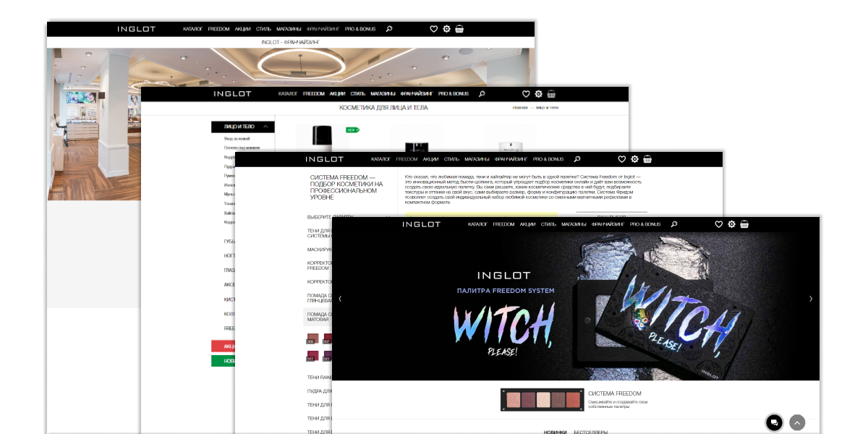Image resolution: width=868 pixels, height=434 pixels.
Task: Select СТИЛЬ on the Freedom System page menu
Action: pos(451,159)
